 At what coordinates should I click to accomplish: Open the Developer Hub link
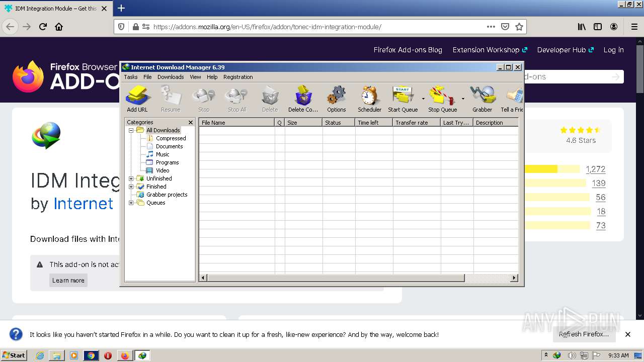click(x=565, y=50)
